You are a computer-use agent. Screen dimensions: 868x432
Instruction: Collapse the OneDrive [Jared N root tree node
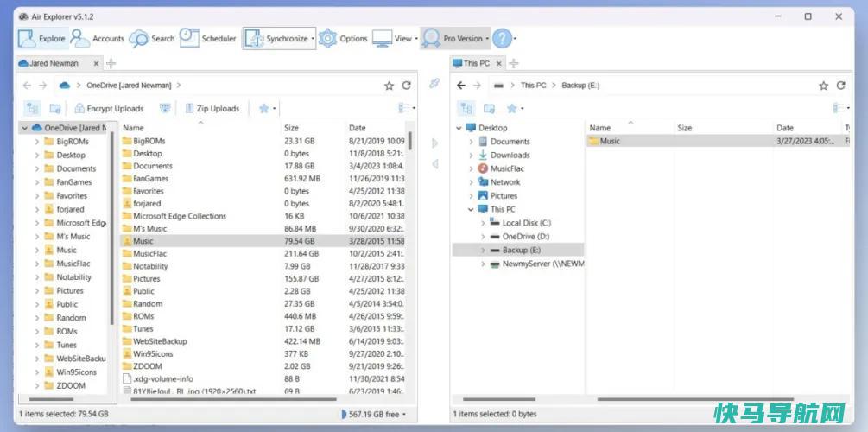tap(24, 128)
